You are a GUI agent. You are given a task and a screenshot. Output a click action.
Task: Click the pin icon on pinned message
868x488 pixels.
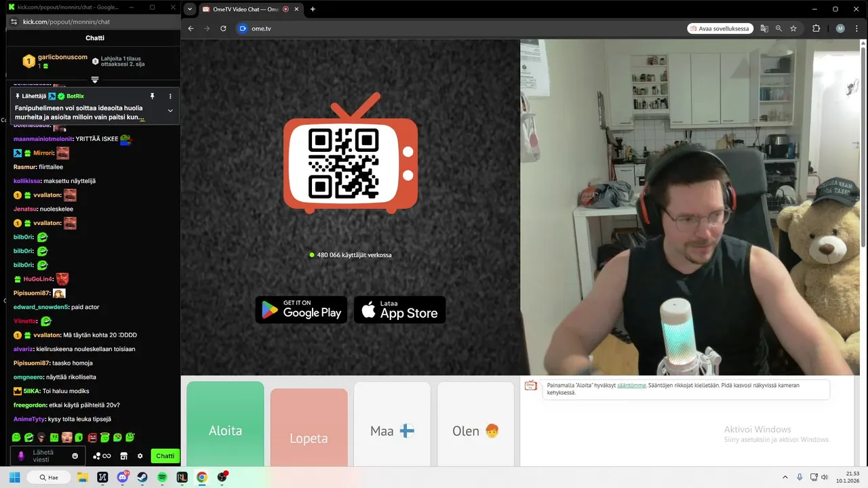click(x=153, y=96)
